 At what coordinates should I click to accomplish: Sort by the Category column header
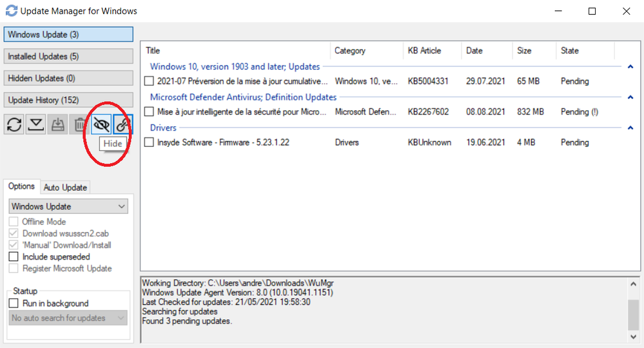tap(367, 50)
